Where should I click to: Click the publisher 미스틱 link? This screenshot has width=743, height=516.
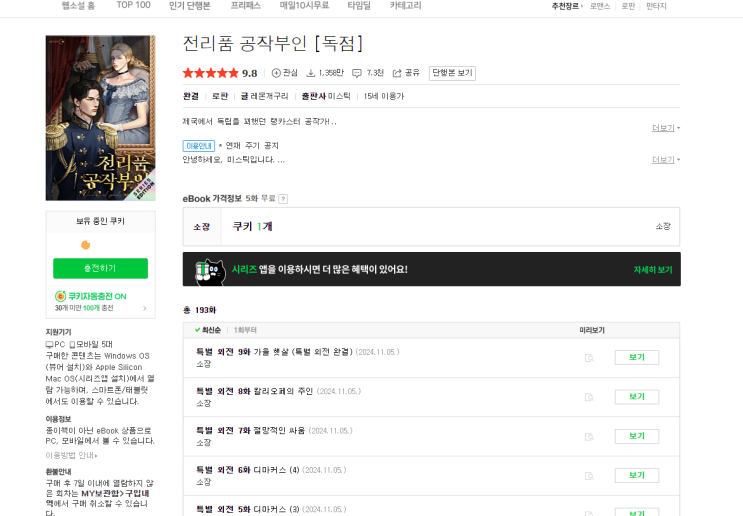coord(339,96)
